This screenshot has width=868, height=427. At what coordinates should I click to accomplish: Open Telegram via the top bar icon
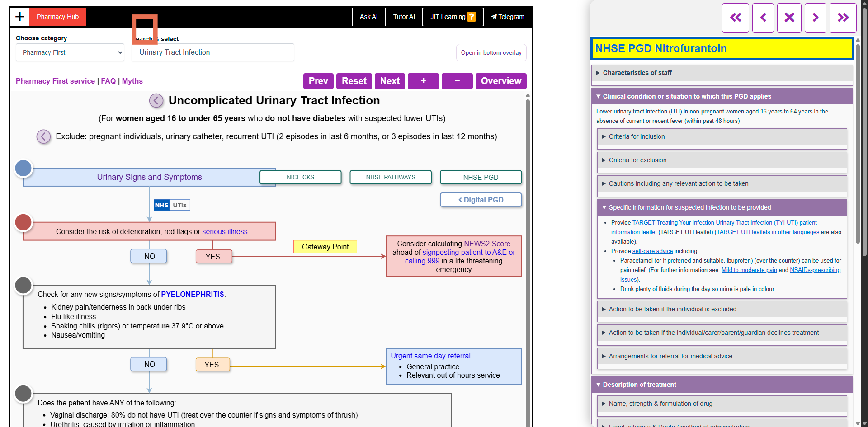tap(507, 17)
